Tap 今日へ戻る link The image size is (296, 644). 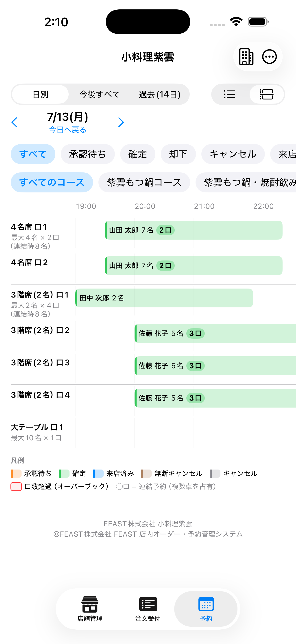pyautogui.click(x=68, y=130)
